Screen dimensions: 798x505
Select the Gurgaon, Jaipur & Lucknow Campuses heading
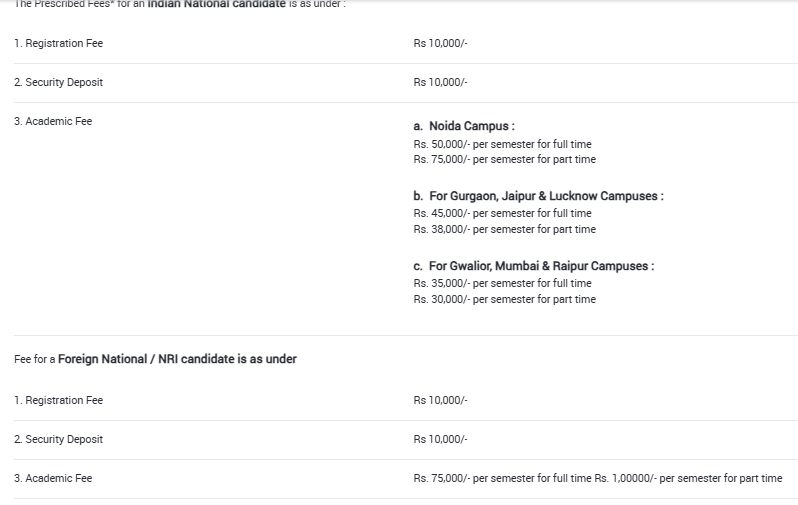pos(538,196)
